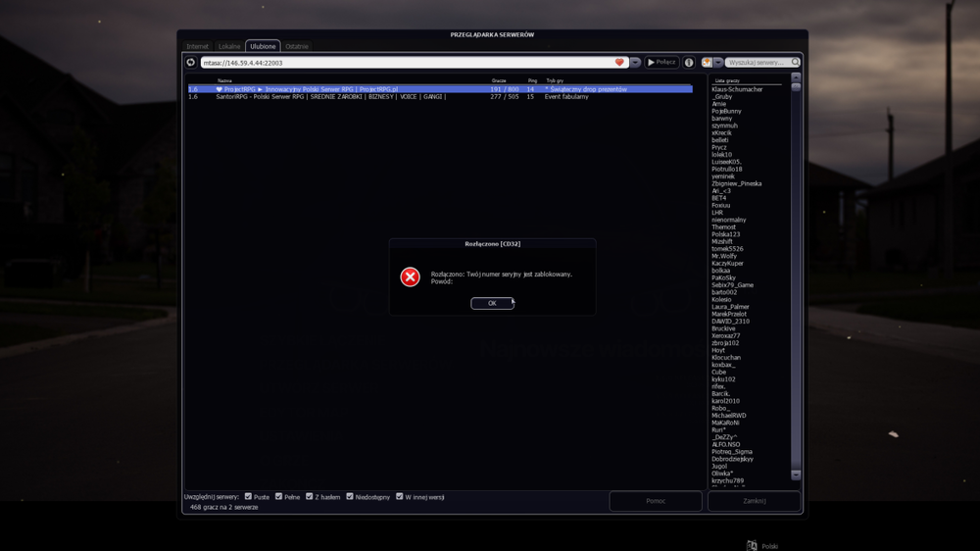Select player szymmuh in list
The image size is (980, 551).
[724, 125]
